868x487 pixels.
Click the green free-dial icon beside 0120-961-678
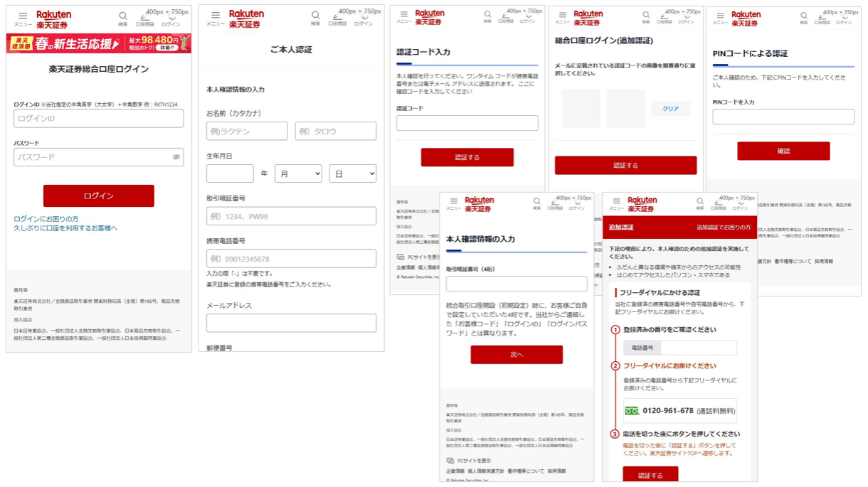[631, 411]
